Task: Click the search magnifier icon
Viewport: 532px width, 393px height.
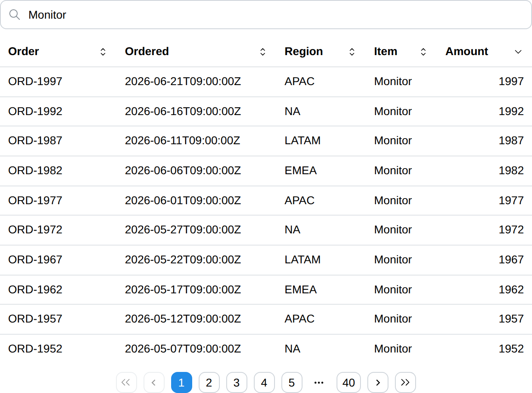Action: [15, 15]
